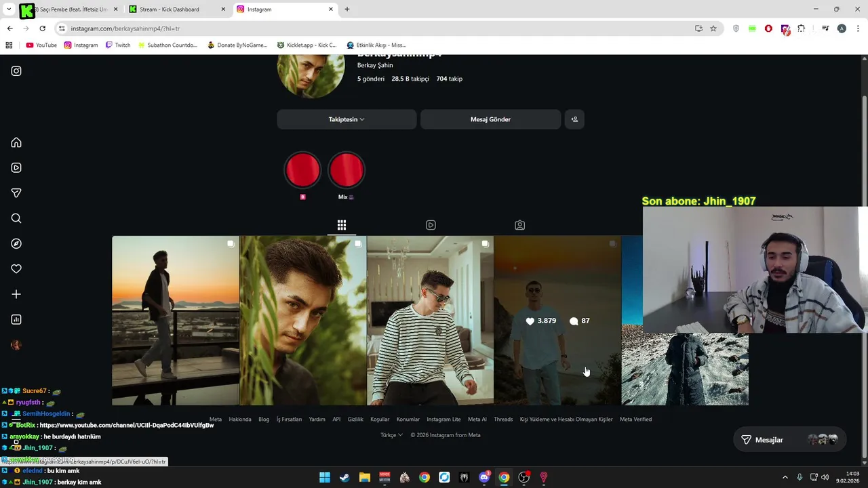Open the Twitch bookmark
The image size is (868, 488).
pos(118,45)
